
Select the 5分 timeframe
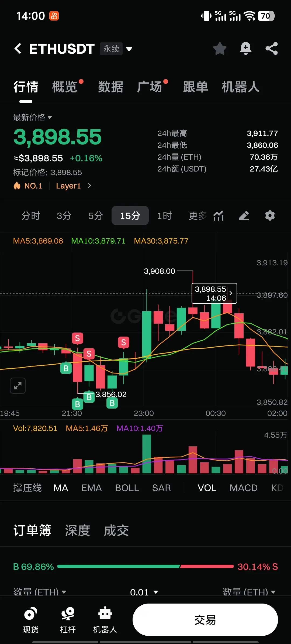coord(96,215)
